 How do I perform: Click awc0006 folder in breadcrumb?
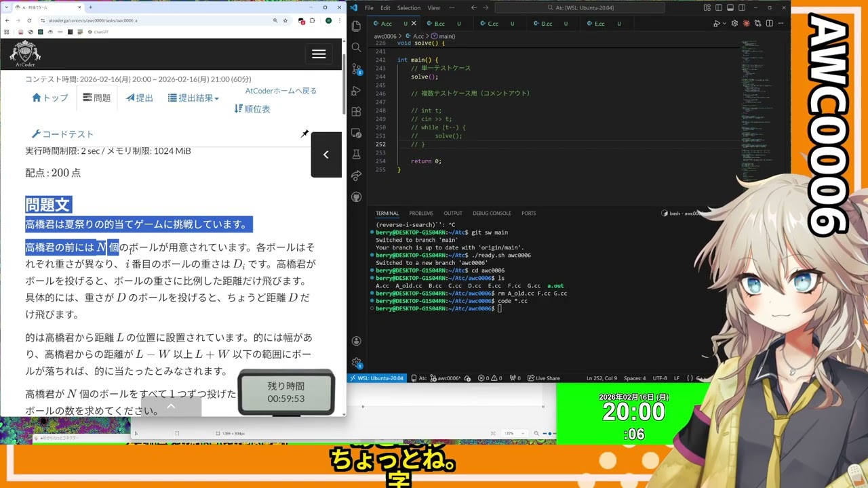click(x=384, y=36)
